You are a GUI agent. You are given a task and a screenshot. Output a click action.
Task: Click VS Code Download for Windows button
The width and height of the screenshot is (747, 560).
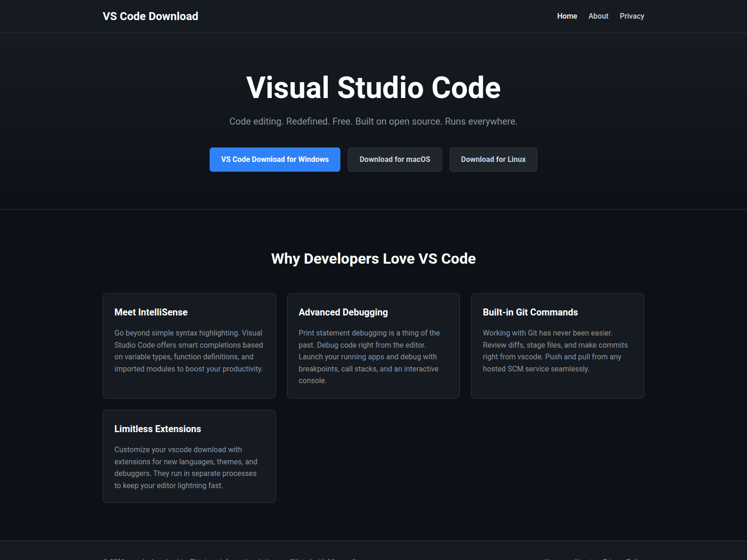click(x=275, y=160)
